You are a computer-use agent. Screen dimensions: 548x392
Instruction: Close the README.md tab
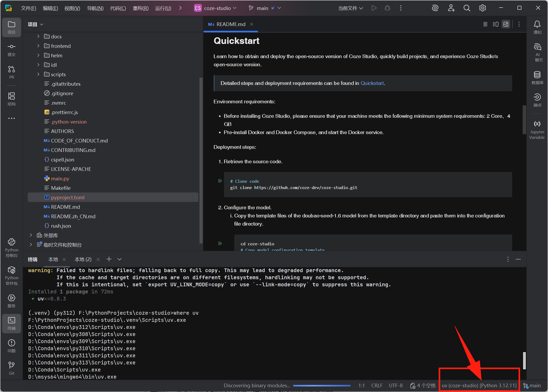(x=252, y=24)
